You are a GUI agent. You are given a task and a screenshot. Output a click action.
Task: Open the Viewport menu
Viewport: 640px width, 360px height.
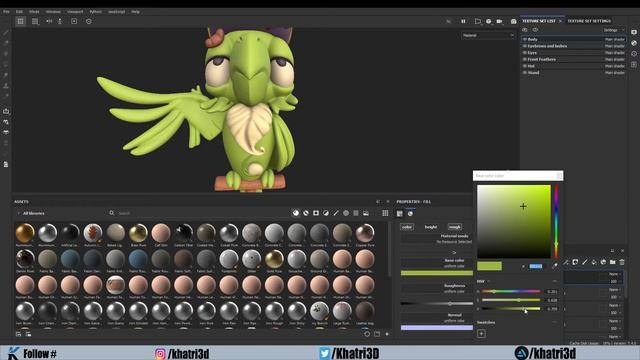[75, 12]
